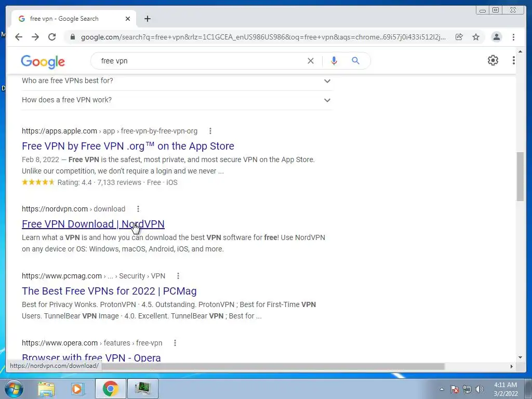The image size is (532, 399).
Task: Open the monitor app in the taskbar
Action: coord(143,389)
